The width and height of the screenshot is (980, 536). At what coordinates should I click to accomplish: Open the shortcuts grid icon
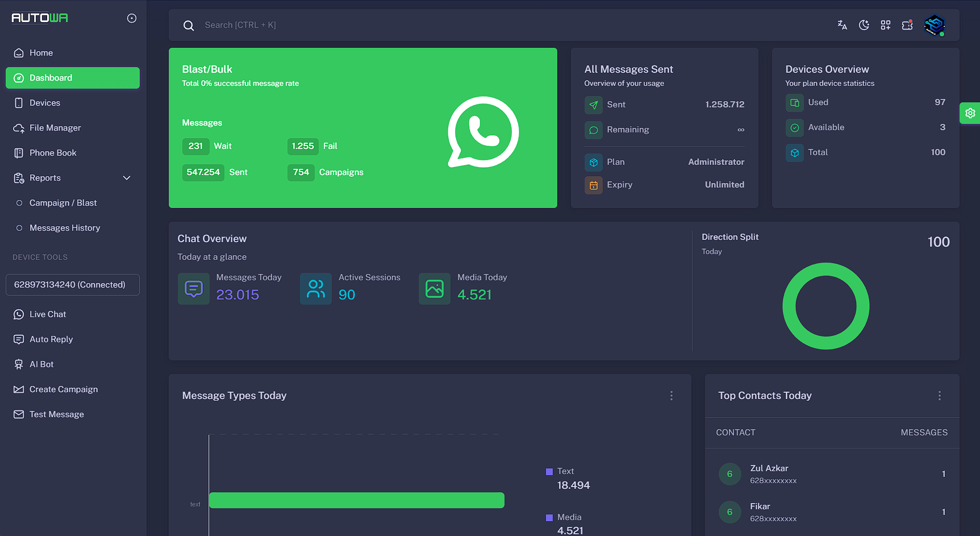(885, 25)
